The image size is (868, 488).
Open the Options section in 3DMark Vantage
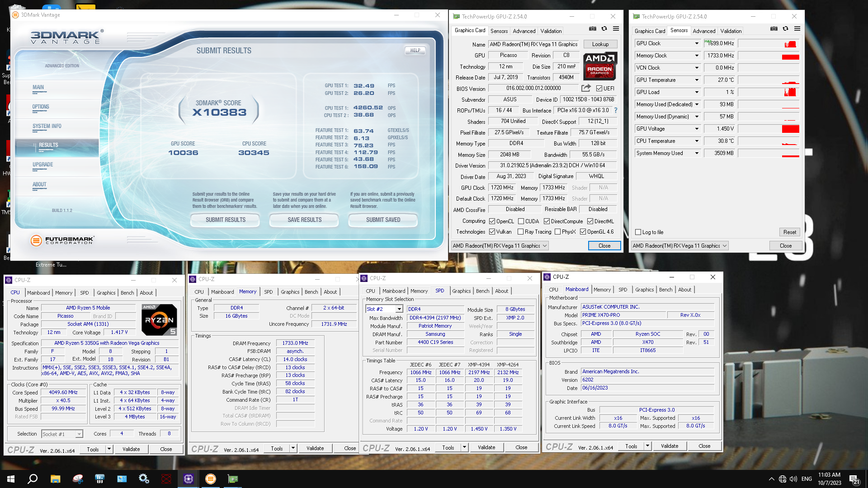[41, 107]
